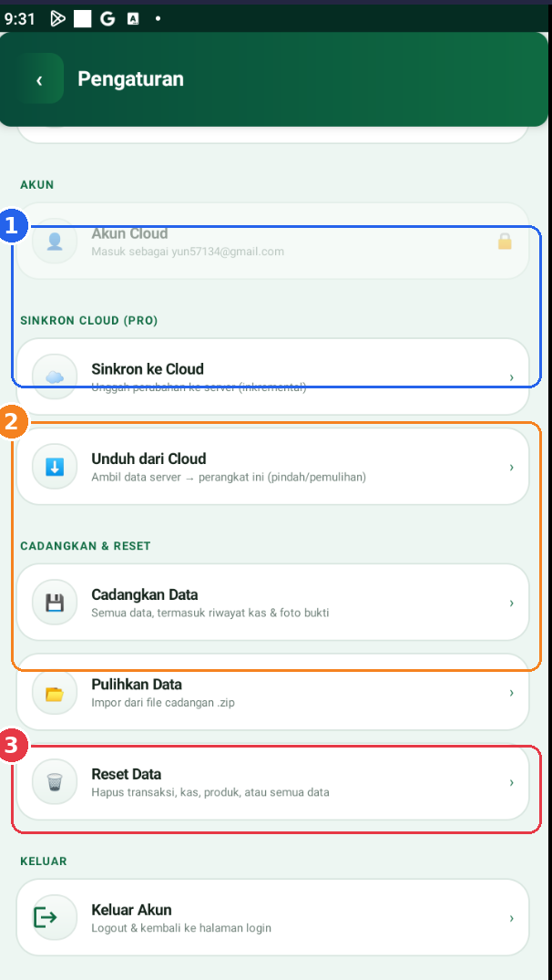The image size is (552, 980).
Task: Open the Akun Cloud account entry
Action: point(273,242)
